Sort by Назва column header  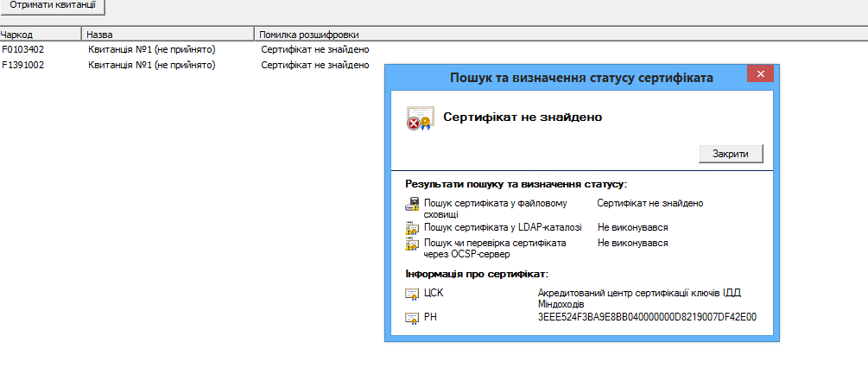tap(168, 35)
